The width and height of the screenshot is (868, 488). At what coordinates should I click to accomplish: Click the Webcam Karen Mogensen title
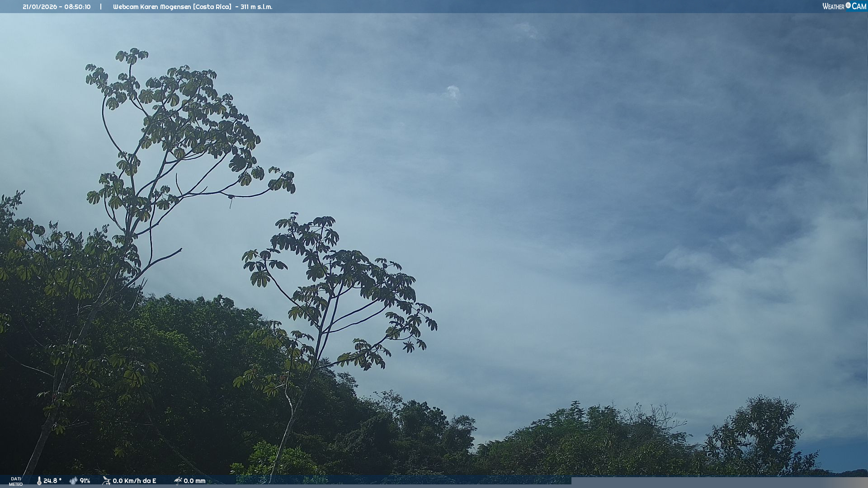pos(152,7)
